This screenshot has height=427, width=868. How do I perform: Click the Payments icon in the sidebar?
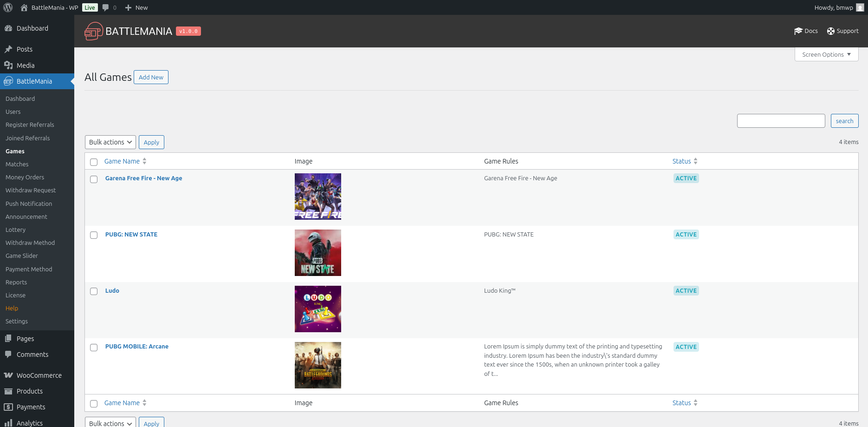click(x=8, y=407)
